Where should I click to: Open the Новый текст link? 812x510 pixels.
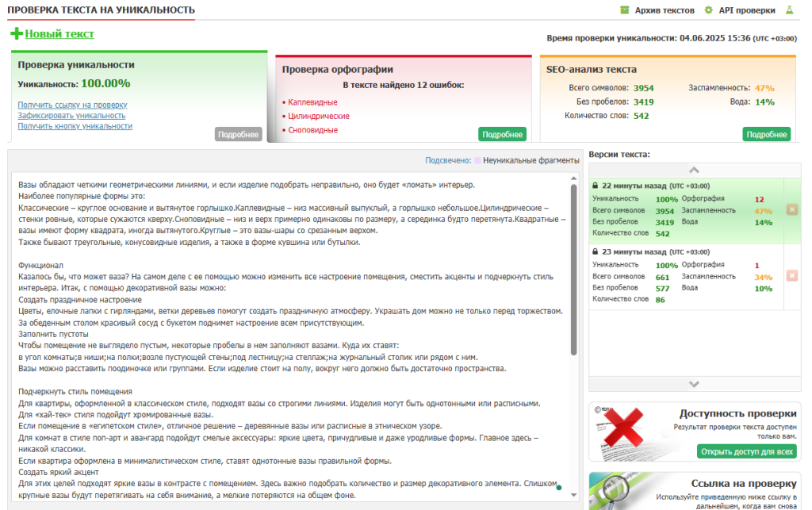click(x=59, y=33)
